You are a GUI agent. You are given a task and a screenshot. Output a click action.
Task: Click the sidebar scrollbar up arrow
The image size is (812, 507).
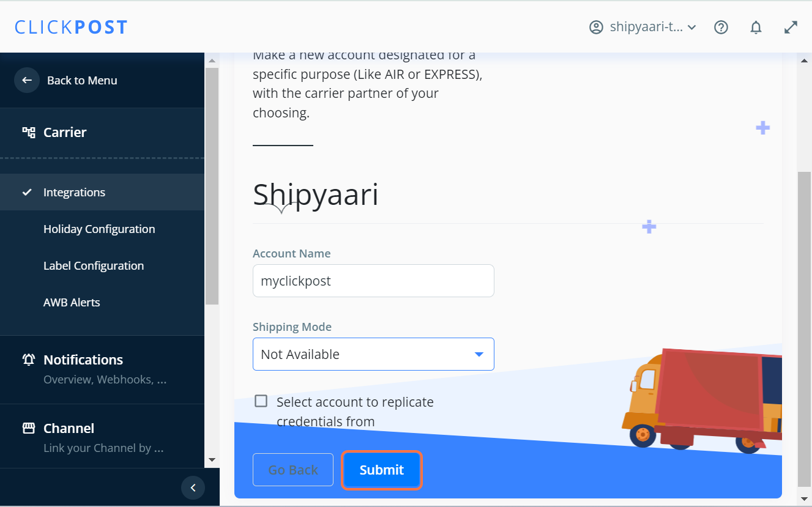point(212,61)
